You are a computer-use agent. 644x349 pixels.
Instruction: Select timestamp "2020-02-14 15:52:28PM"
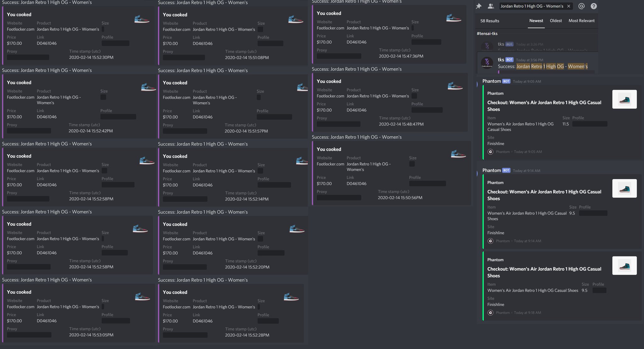click(247, 335)
